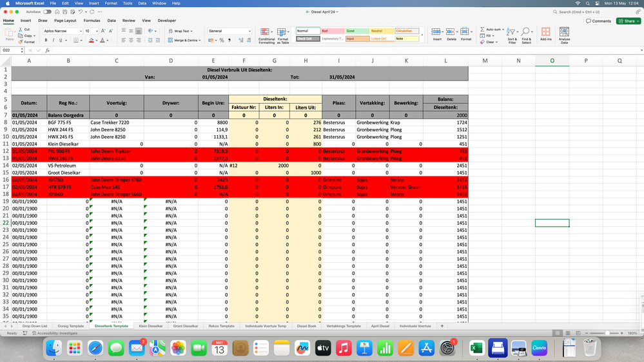The height and width of the screenshot is (362, 644).
Task: Click Analyse Data
Action: pyautogui.click(x=564, y=35)
